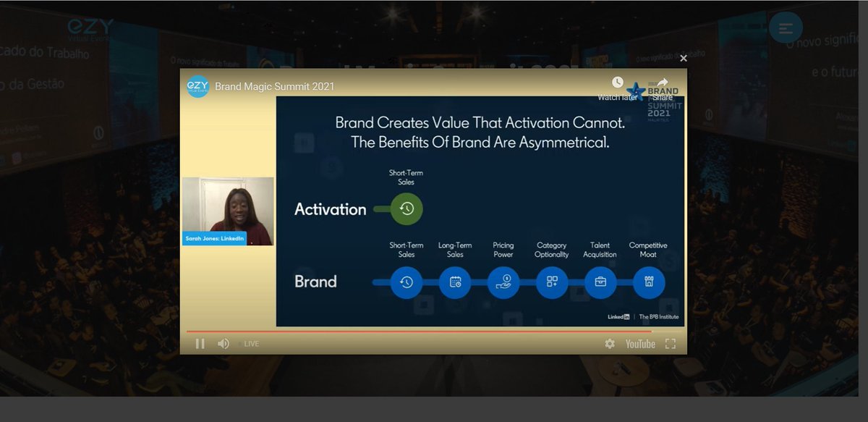Click 'Long-Term Sales' label text
The image size is (868, 422).
coord(455,250)
